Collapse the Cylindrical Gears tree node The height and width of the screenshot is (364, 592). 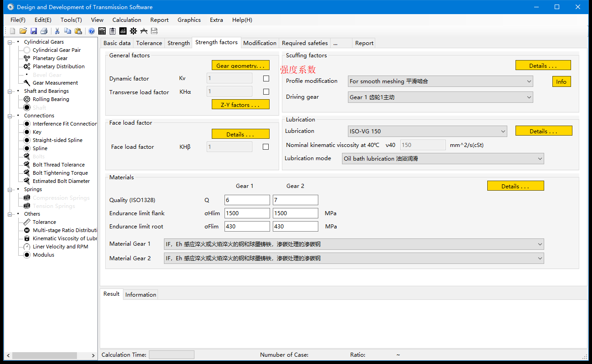(10, 42)
